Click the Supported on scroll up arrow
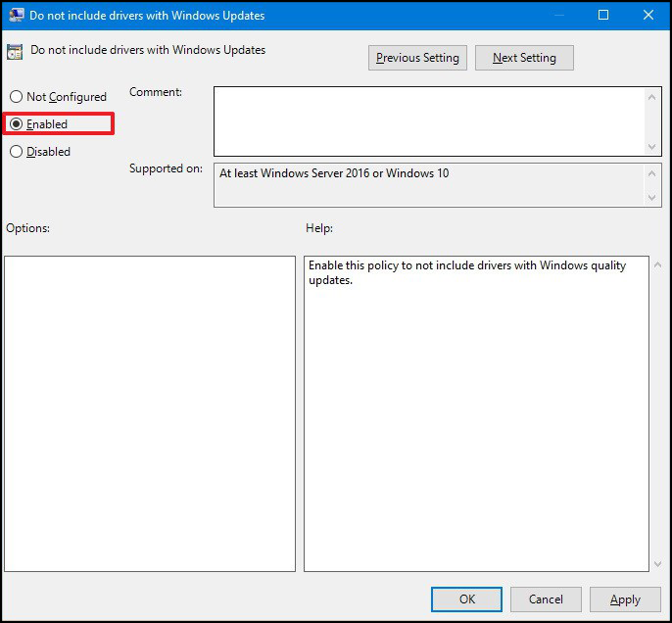The height and width of the screenshot is (623, 672). point(651,173)
